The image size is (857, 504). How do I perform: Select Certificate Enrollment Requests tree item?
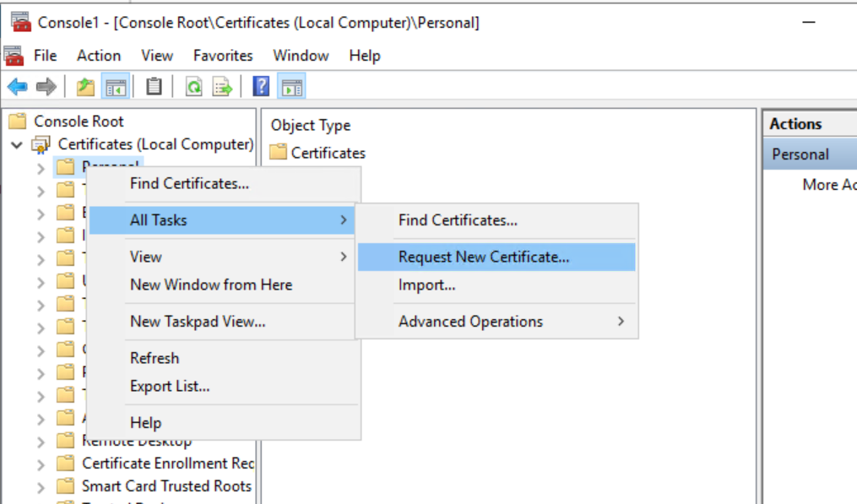pos(168,463)
